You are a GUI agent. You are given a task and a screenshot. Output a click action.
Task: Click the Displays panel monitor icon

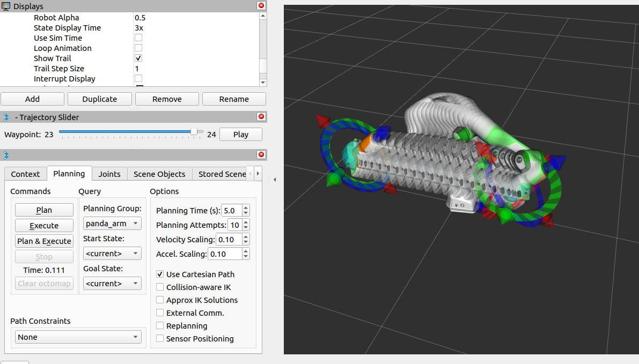[6, 6]
